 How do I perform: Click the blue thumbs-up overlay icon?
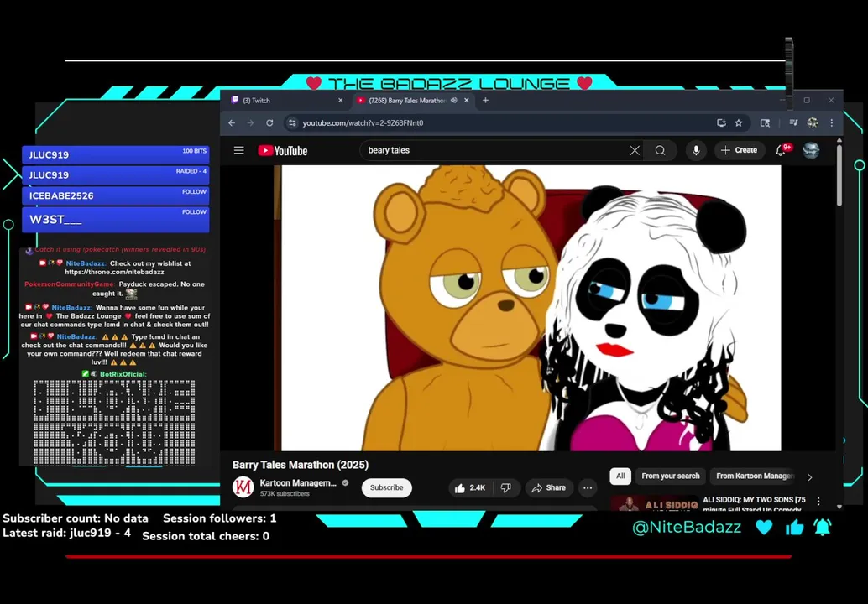point(794,527)
